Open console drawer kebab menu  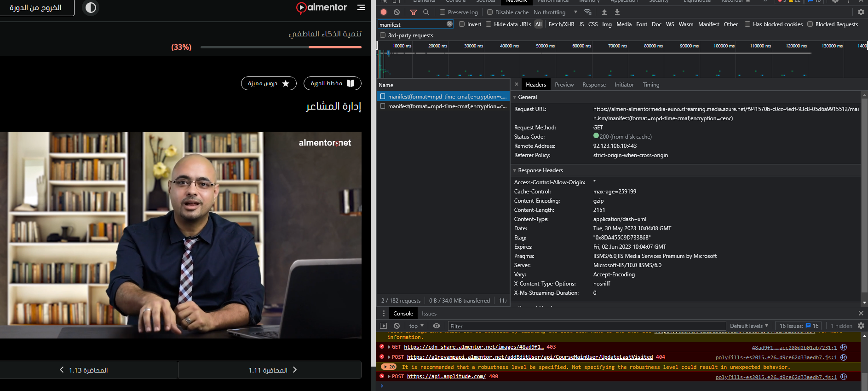[384, 313]
